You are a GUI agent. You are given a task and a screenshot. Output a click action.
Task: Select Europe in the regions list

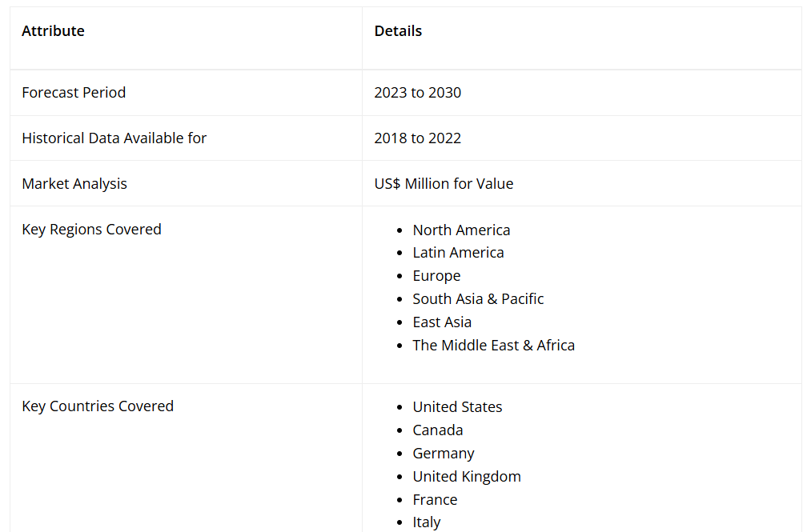point(436,276)
